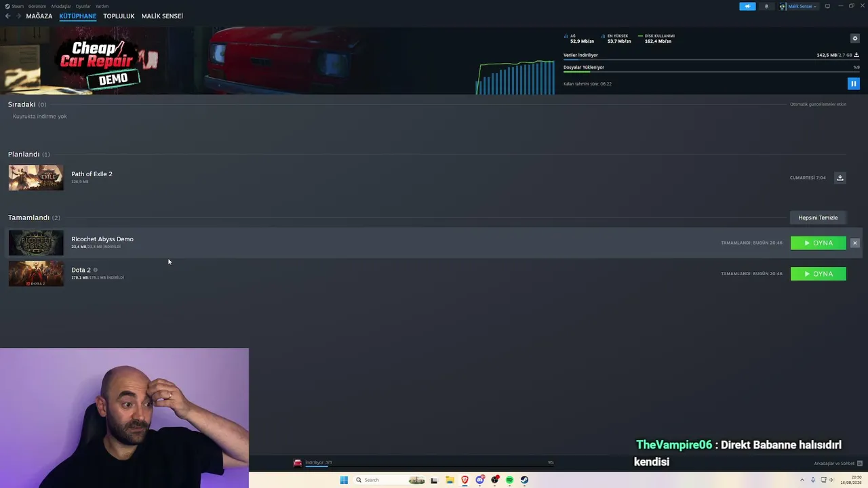Click the Ricochet Abyss Demo title
868x488 pixels.
point(102,239)
